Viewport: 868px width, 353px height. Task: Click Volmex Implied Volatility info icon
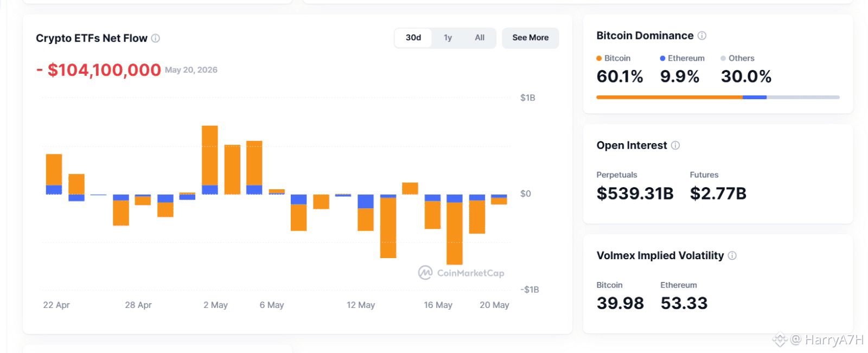732,255
